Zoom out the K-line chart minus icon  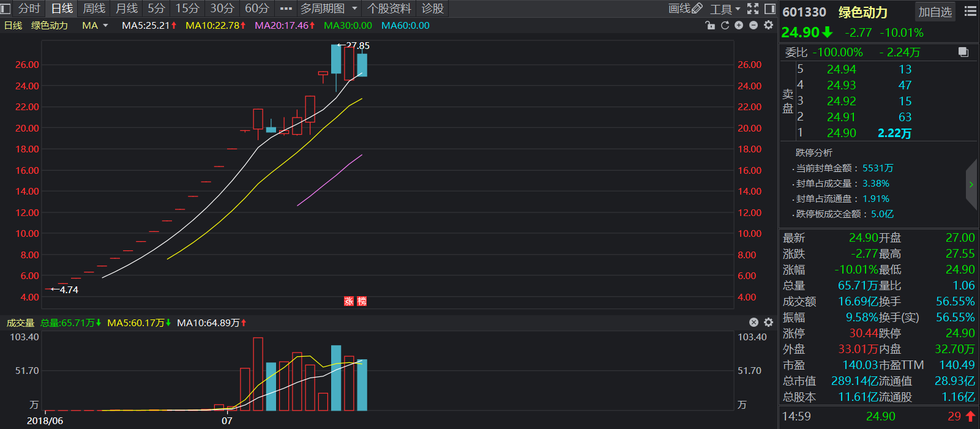754,25
